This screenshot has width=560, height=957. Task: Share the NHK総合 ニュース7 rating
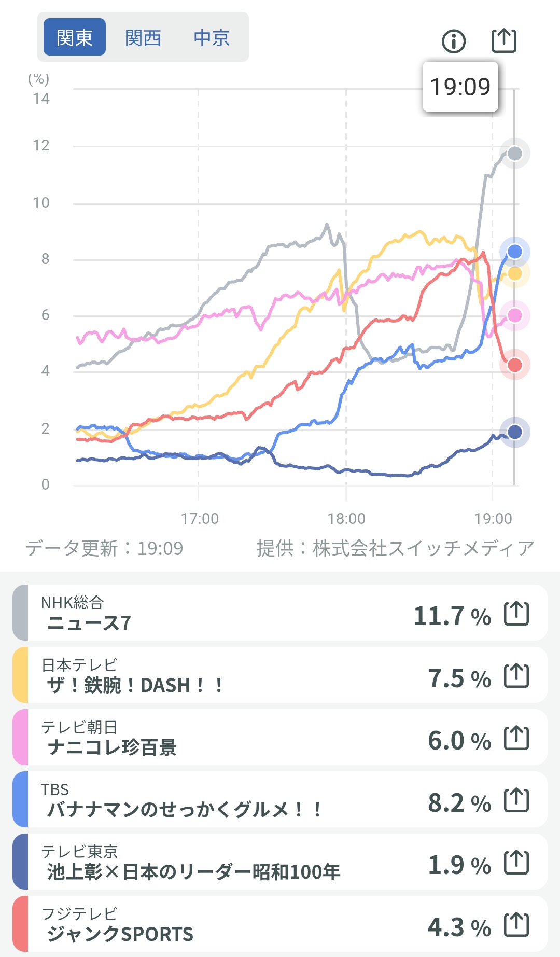(516, 613)
